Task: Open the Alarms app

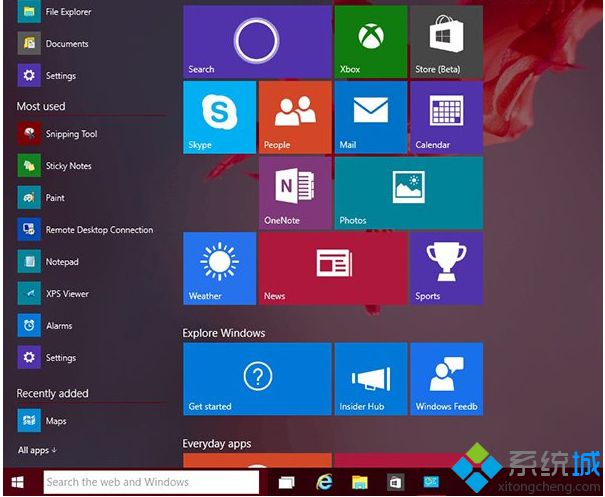Action: pyautogui.click(x=45, y=326)
